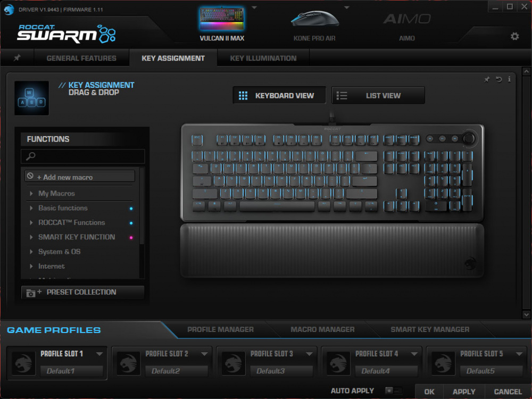This screenshot has width=532, height=399.
Task: Toggle the Auto Apply switch
Action: point(394,390)
